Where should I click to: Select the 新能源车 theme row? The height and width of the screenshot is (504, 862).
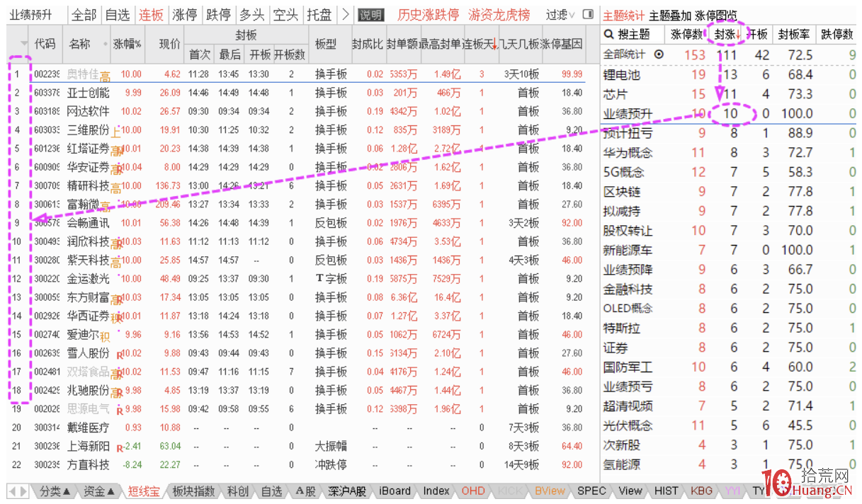pyautogui.click(x=729, y=250)
